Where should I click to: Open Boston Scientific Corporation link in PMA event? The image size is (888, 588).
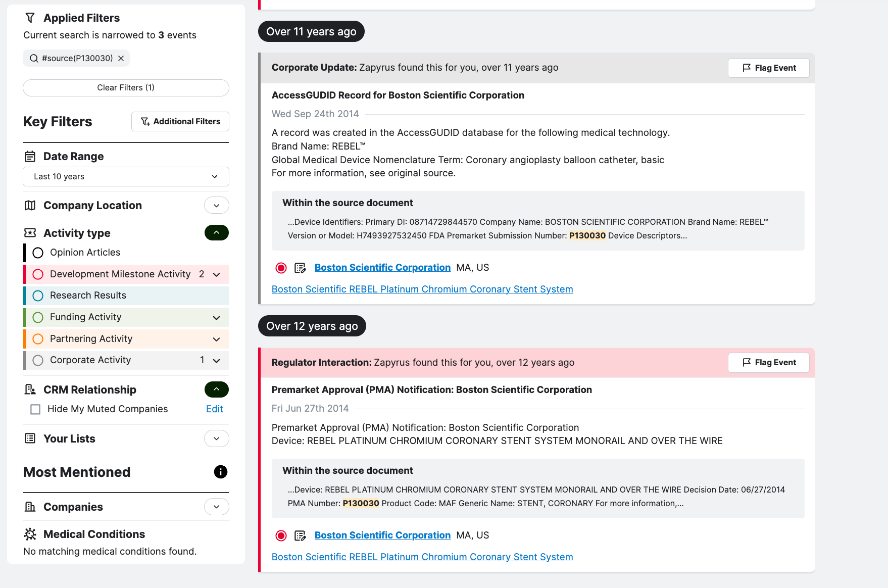point(382,535)
